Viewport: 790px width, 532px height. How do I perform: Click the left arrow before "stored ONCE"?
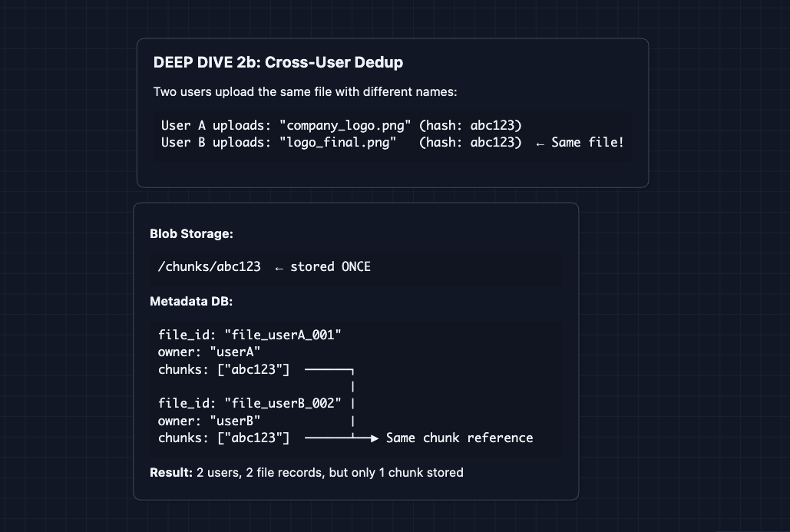point(279,267)
